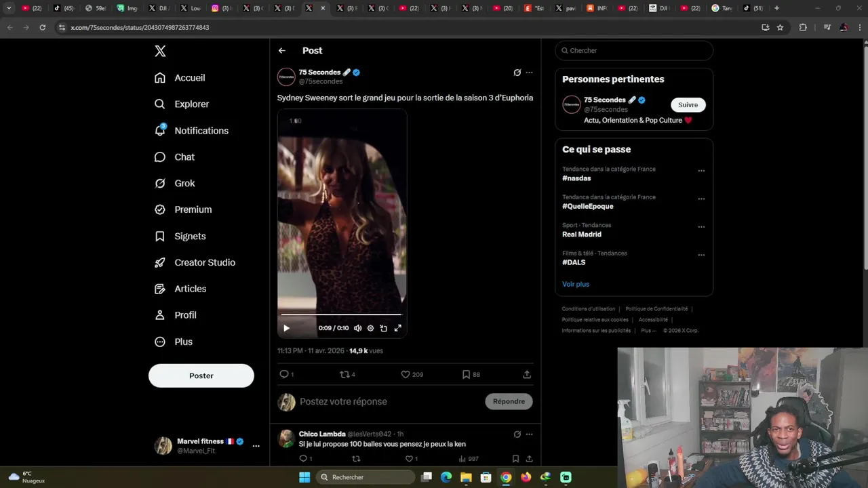868x488 pixels.
Task: Seek on the video progress bar
Action: click(342, 314)
